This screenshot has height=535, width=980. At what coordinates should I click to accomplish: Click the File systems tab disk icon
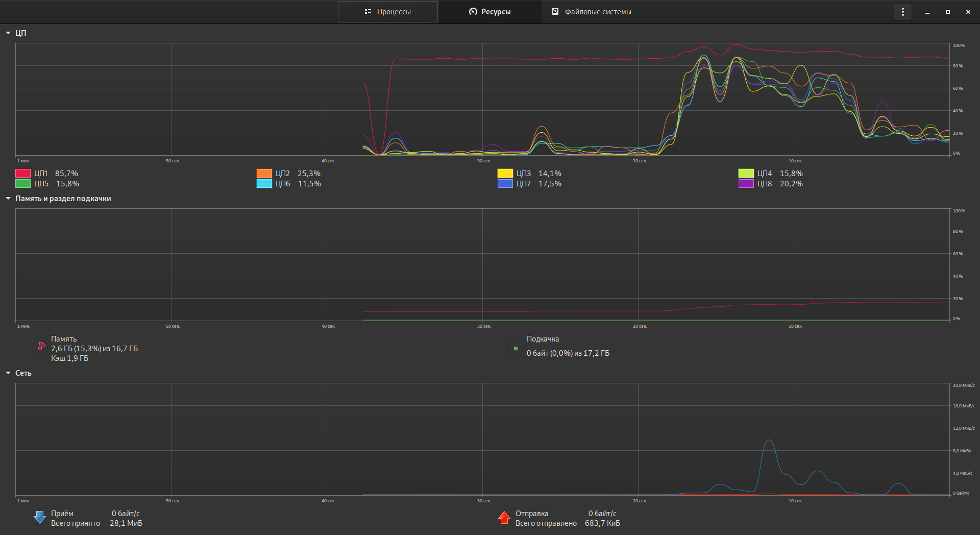[x=555, y=11]
